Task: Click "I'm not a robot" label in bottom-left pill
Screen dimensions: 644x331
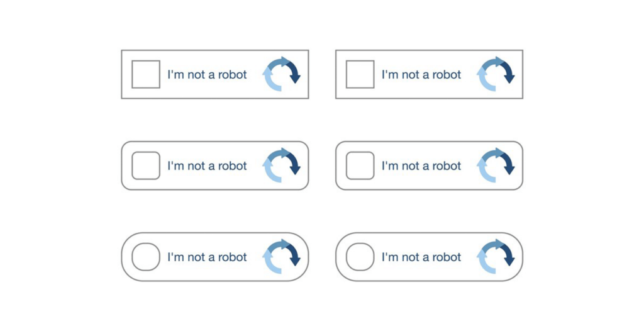Action: (207, 257)
